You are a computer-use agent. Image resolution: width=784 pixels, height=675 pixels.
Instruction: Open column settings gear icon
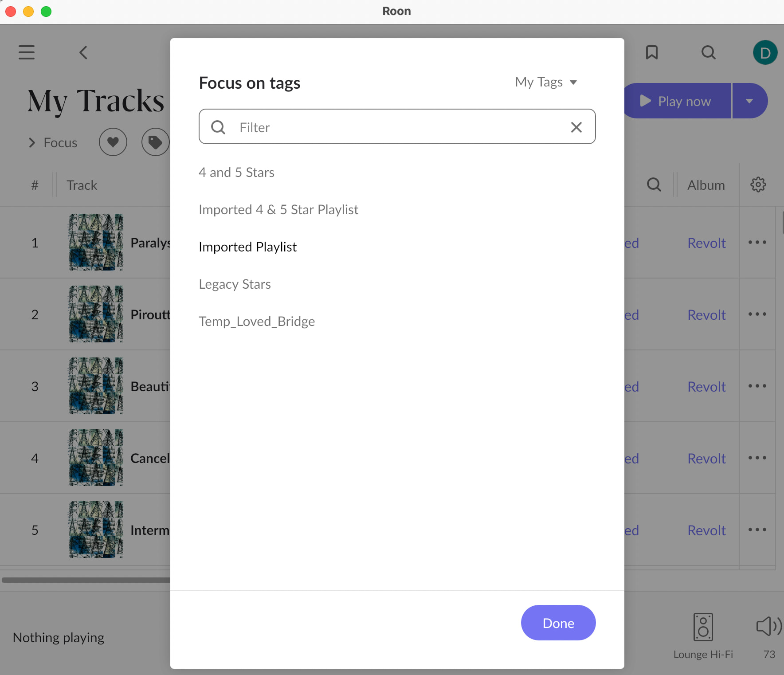click(x=758, y=184)
